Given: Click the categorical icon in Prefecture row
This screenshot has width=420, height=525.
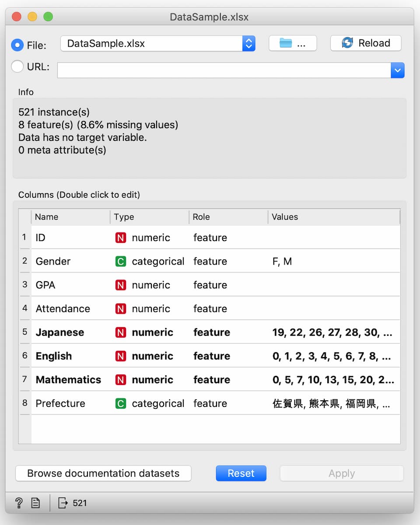Looking at the screenshot, I should [120, 403].
